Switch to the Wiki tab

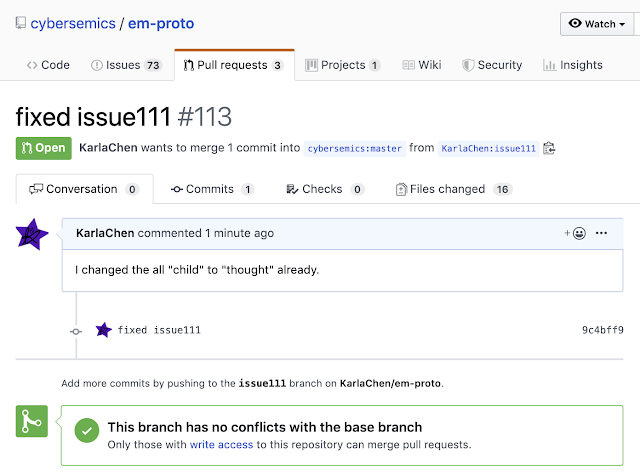coord(421,65)
